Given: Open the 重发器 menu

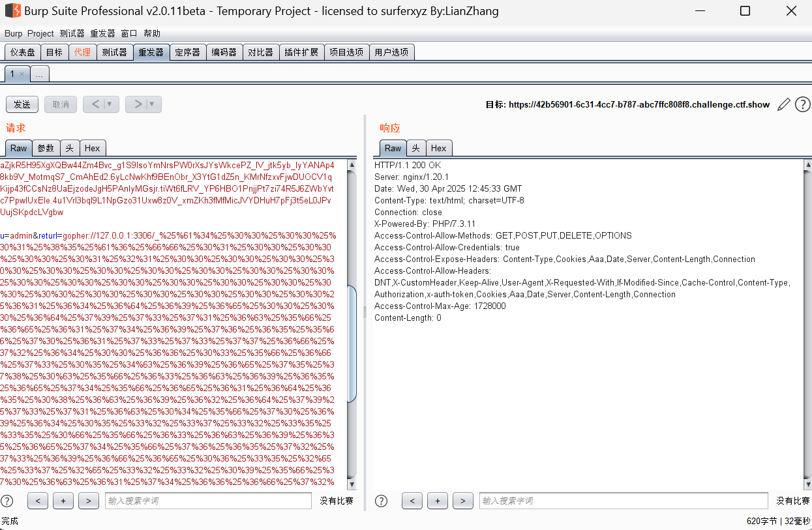Looking at the screenshot, I should point(102,33).
